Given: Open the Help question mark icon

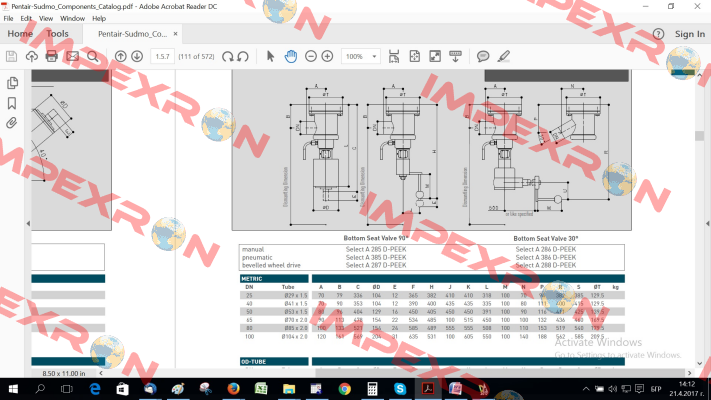Looking at the screenshot, I should tap(658, 34).
